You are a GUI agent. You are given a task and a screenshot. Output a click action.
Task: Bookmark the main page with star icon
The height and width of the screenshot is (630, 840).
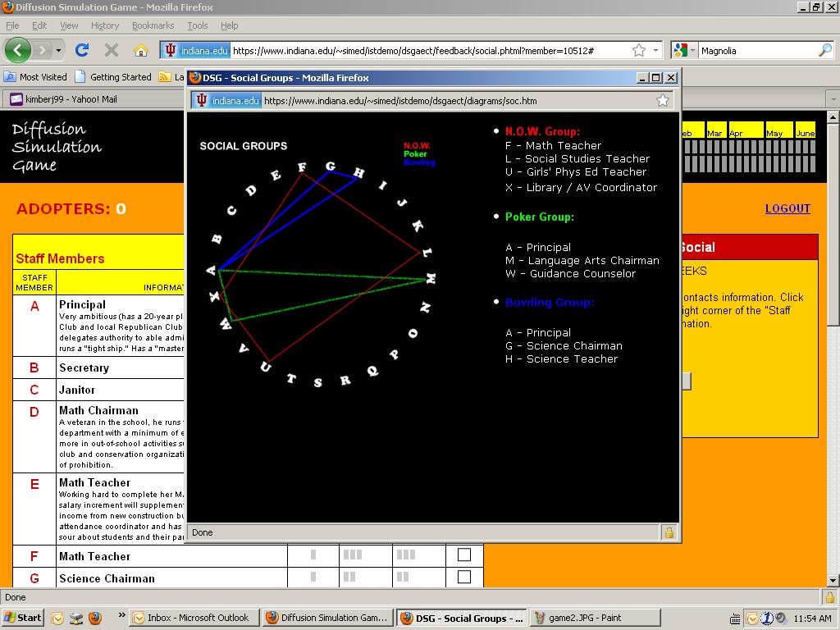(639, 50)
